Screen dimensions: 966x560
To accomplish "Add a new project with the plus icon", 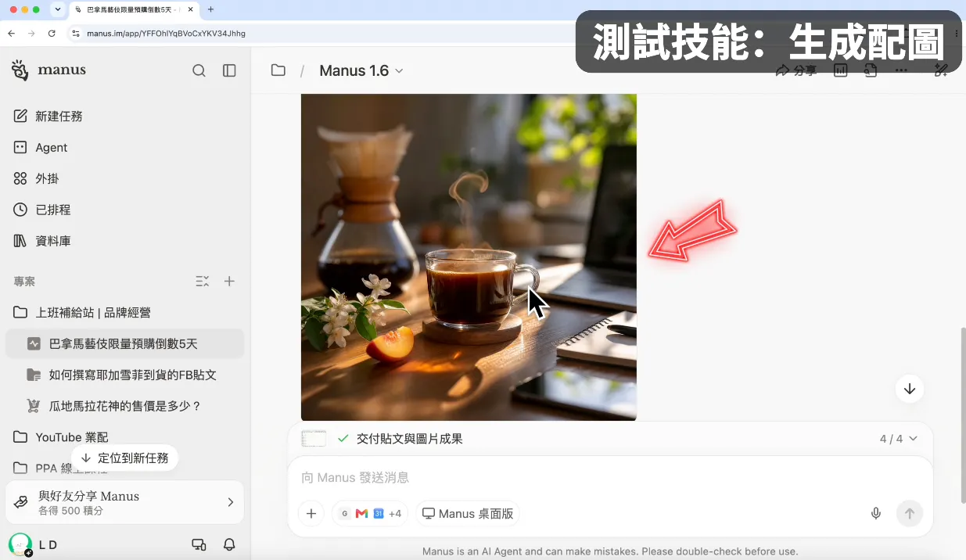I will tap(229, 281).
